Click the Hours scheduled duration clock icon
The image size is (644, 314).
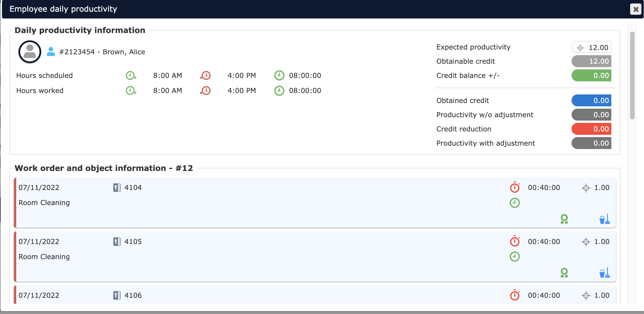point(279,76)
